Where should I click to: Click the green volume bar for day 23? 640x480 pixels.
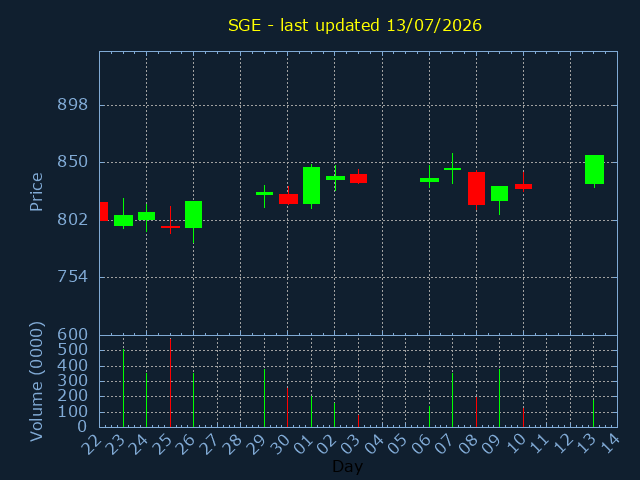point(123,388)
